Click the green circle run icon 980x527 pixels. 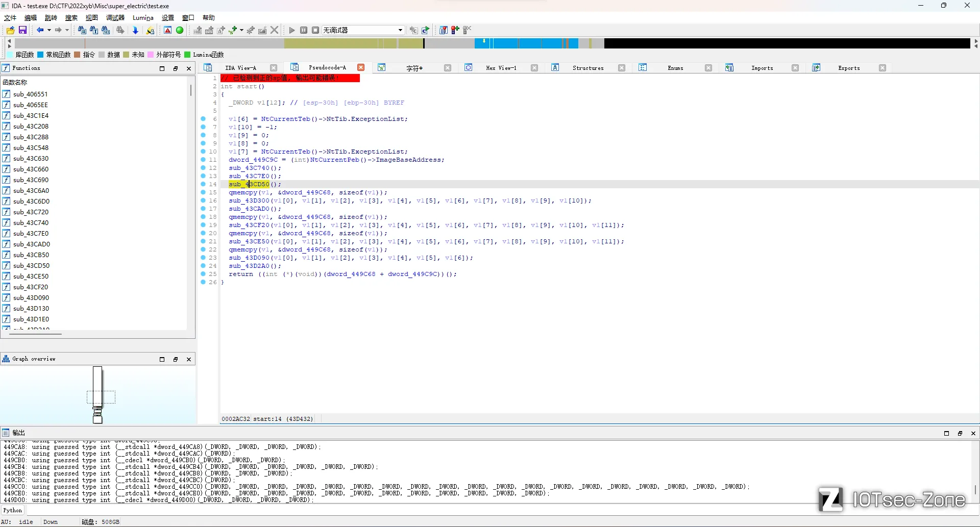[x=180, y=31]
